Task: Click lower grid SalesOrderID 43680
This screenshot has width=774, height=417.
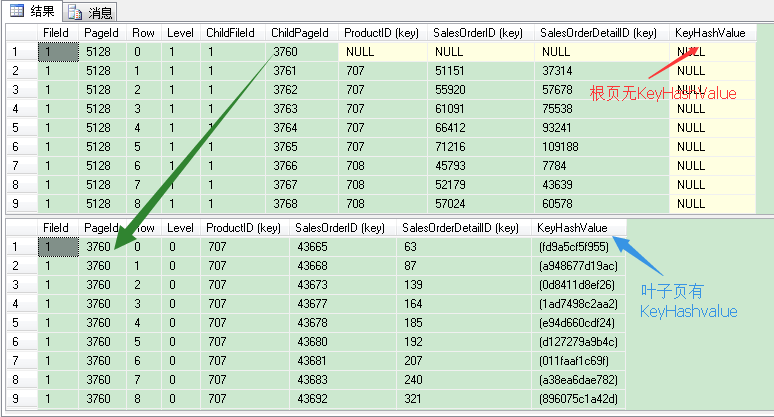Action: pos(343,342)
